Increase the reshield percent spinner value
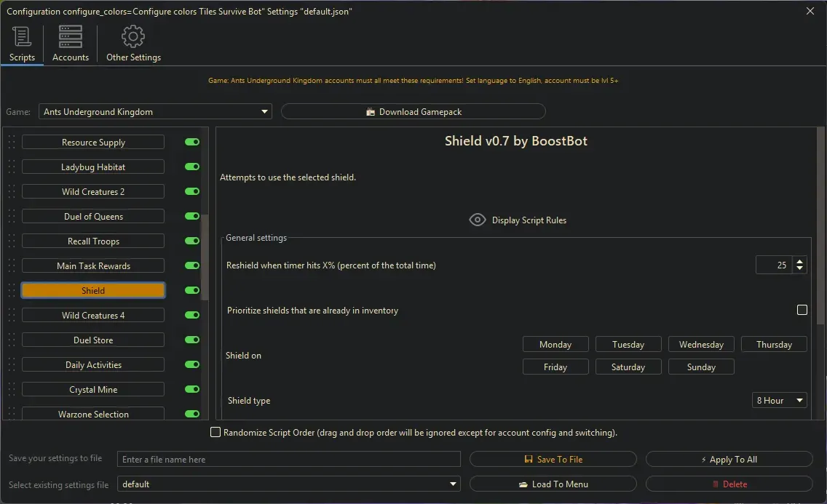The width and height of the screenshot is (827, 504). (800, 262)
